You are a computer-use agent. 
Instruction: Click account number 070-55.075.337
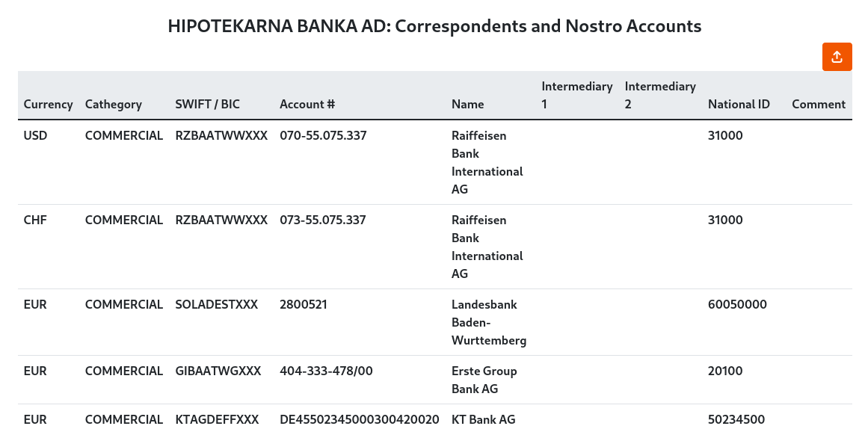coord(323,136)
